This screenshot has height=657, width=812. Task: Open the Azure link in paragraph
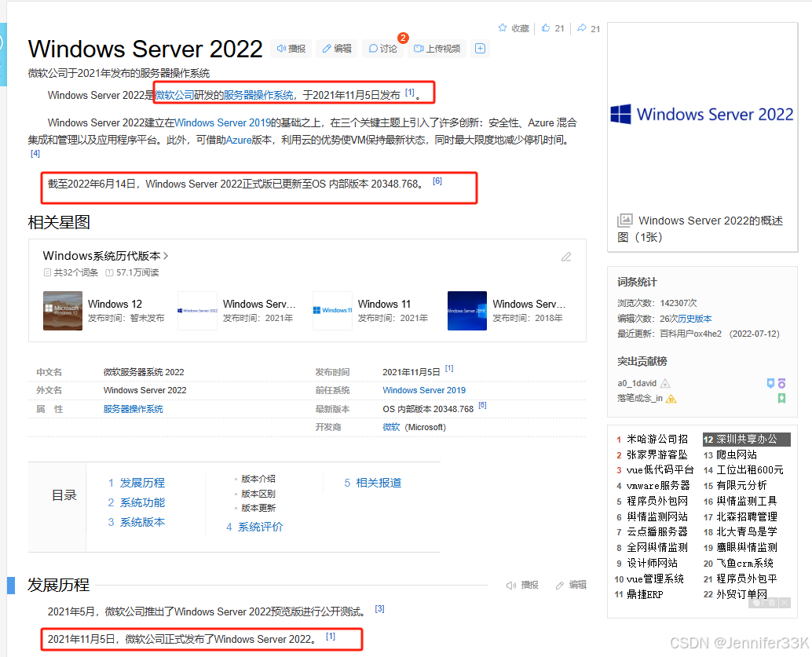[x=239, y=140]
